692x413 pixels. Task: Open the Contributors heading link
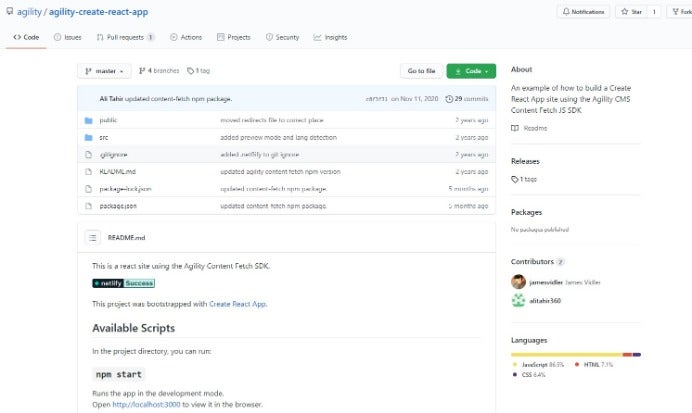[x=538, y=262]
